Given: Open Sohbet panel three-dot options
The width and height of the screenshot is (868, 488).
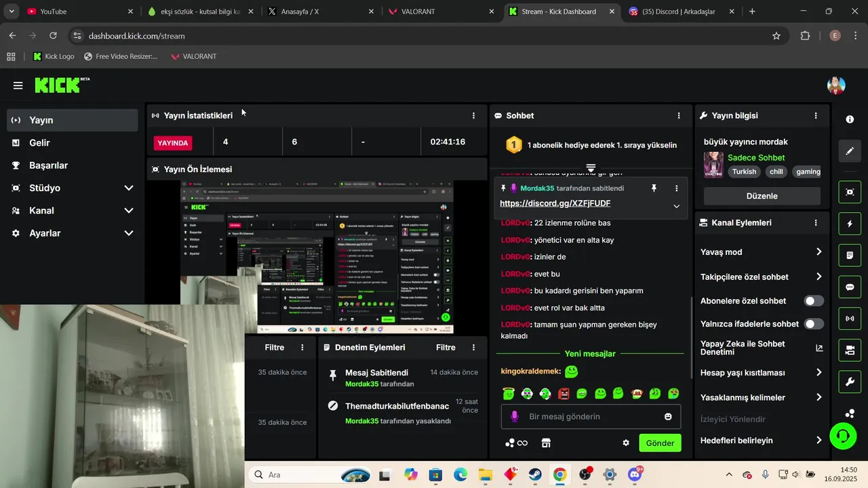Looking at the screenshot, I should click(679, 116).
